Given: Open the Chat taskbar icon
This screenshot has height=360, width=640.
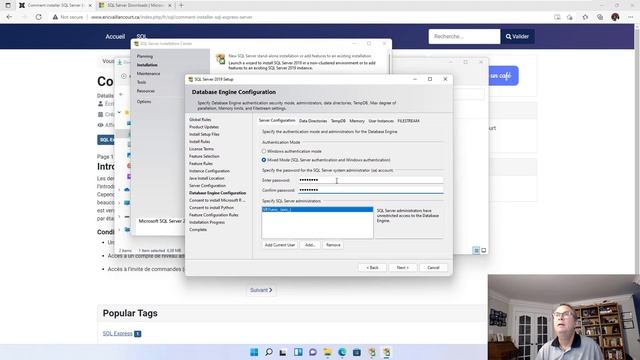Looking at the screenshot, I should (313, 352).
